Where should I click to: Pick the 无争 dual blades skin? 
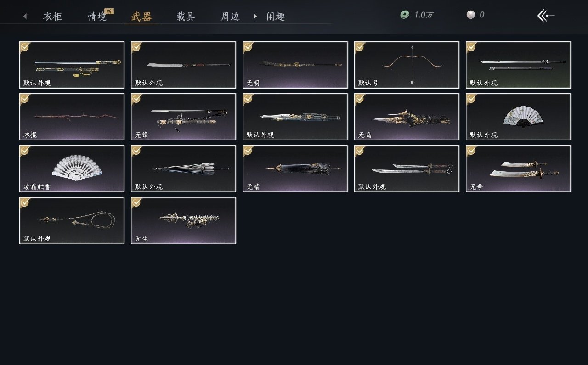[x=519, y=168]
